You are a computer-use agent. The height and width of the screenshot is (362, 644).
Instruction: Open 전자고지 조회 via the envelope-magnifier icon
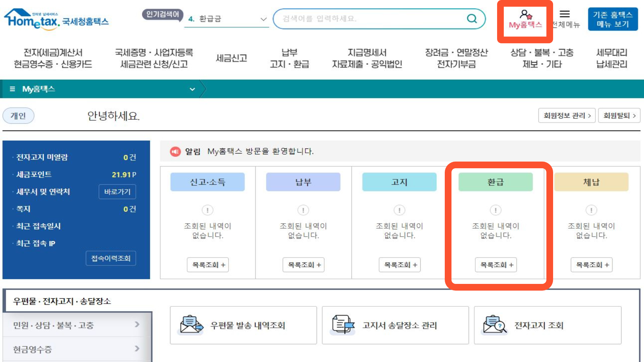click(x=493, y=324)
